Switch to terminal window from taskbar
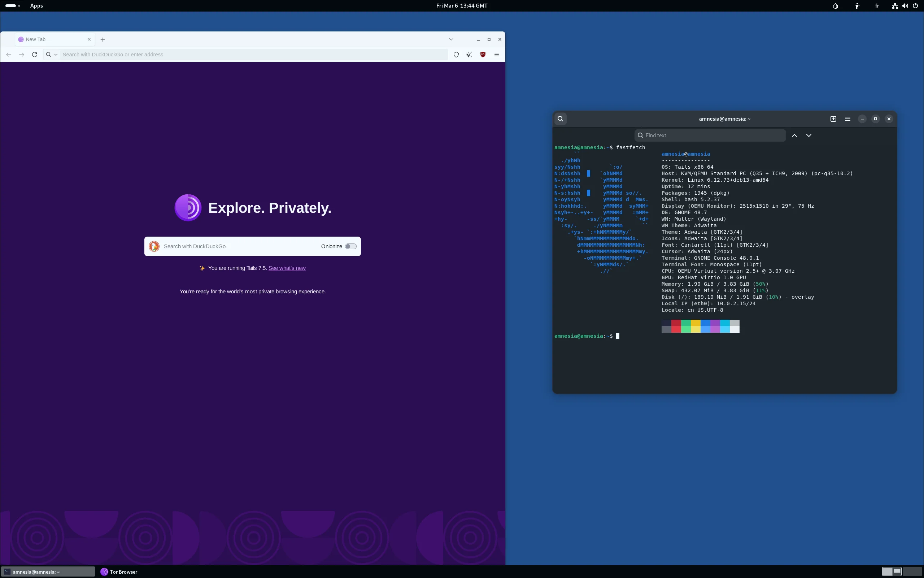This screenshot has height=578, width=924. pyautogui.click(x=48, y=572)
